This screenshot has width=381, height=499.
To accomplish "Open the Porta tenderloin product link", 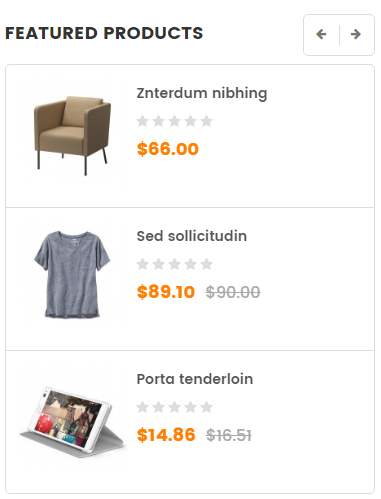I will pos(195,379).
